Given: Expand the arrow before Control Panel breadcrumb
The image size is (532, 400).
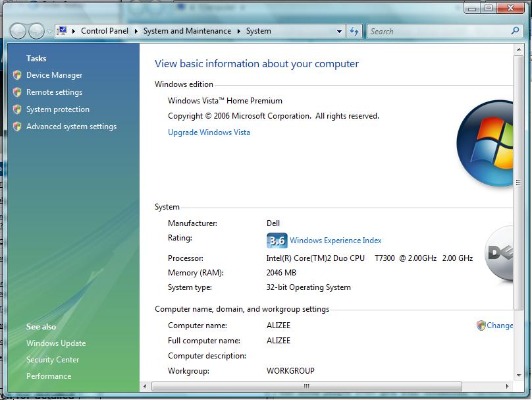Looking at the screenshot, I should tap(74, 31).
